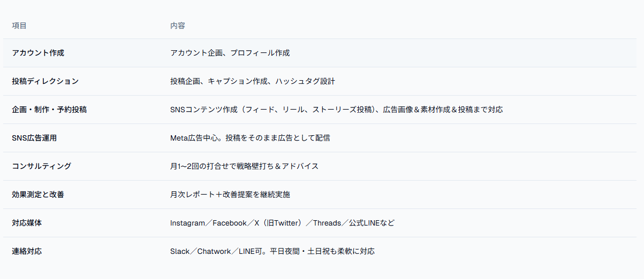Click the 投稿ディレクション row label
The width and height of the screenshot is (644, 279).
pos(46,81)
